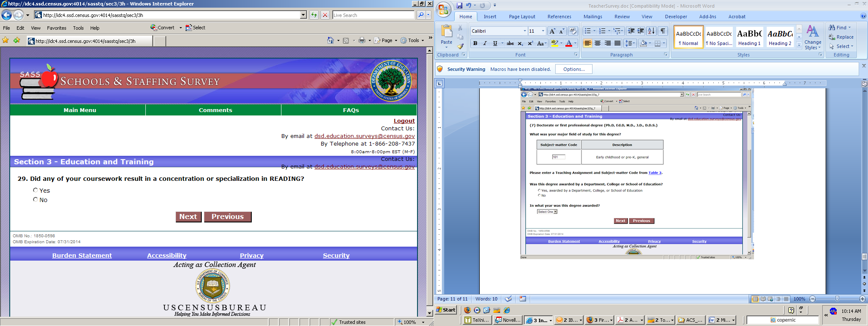
Task: Select the No radio button for question 29
Action: (x=36, y=200)
